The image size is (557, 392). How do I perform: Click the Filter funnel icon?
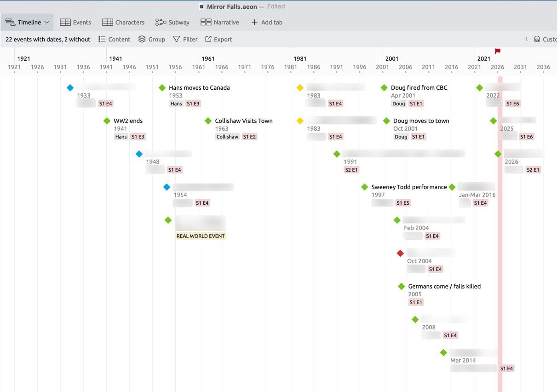tap(176, 39)
